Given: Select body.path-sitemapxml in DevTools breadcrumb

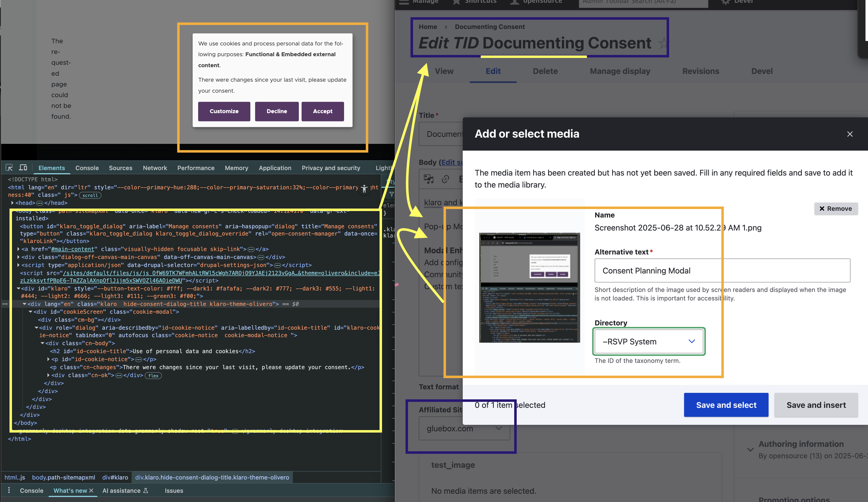Looking at the screenshot, I should 63,478.
